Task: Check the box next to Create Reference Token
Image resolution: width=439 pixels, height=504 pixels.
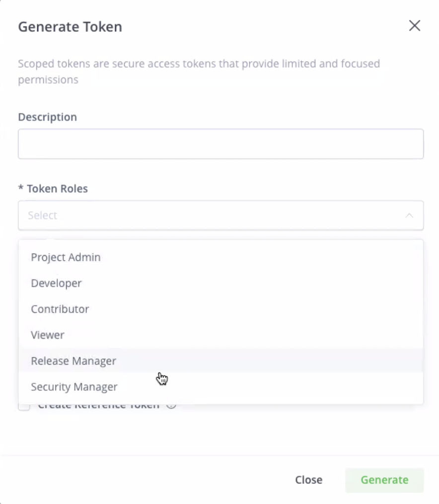Action: coord(23,405)
